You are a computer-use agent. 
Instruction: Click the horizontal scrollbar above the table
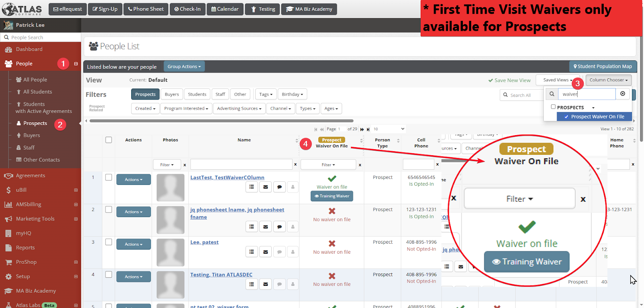221,121
